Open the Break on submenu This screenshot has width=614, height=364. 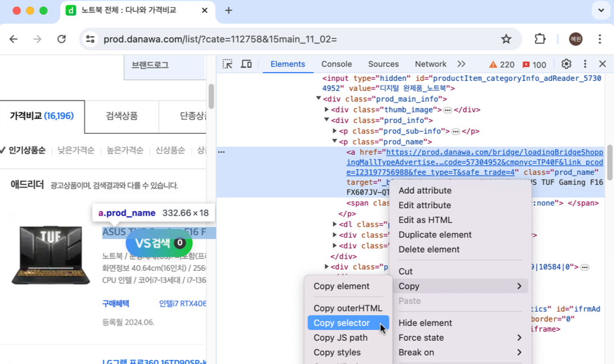coord(460,352)
